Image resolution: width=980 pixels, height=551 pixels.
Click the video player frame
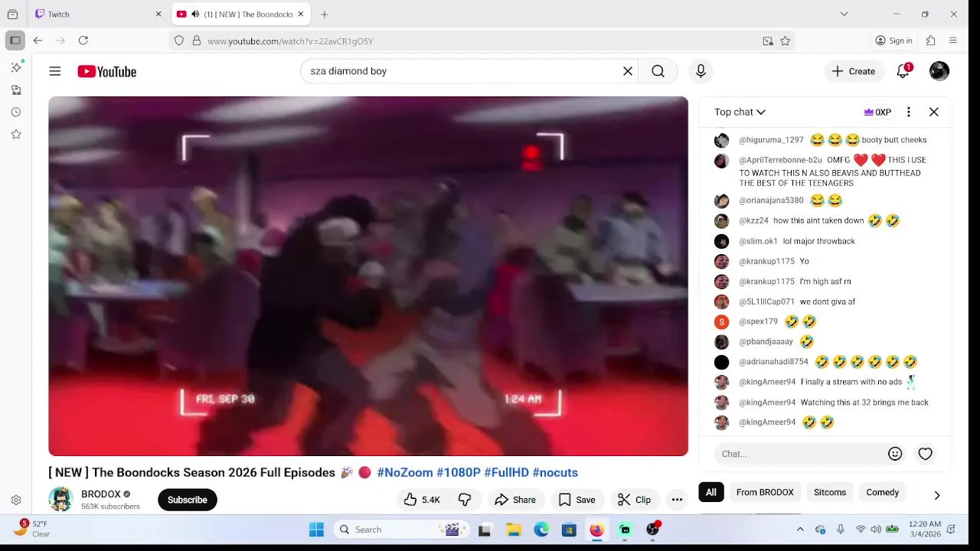[368, 276]
